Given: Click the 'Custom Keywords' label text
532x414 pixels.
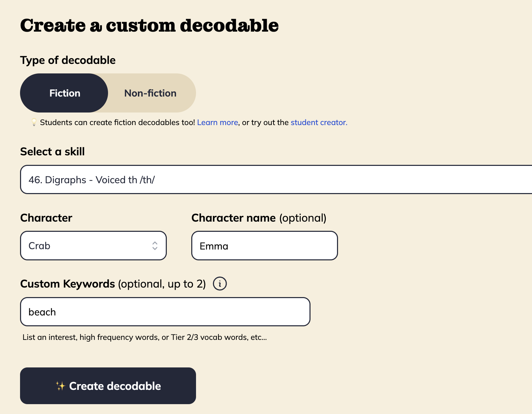Looking at the screenshot, I should (x=68, y=284).
